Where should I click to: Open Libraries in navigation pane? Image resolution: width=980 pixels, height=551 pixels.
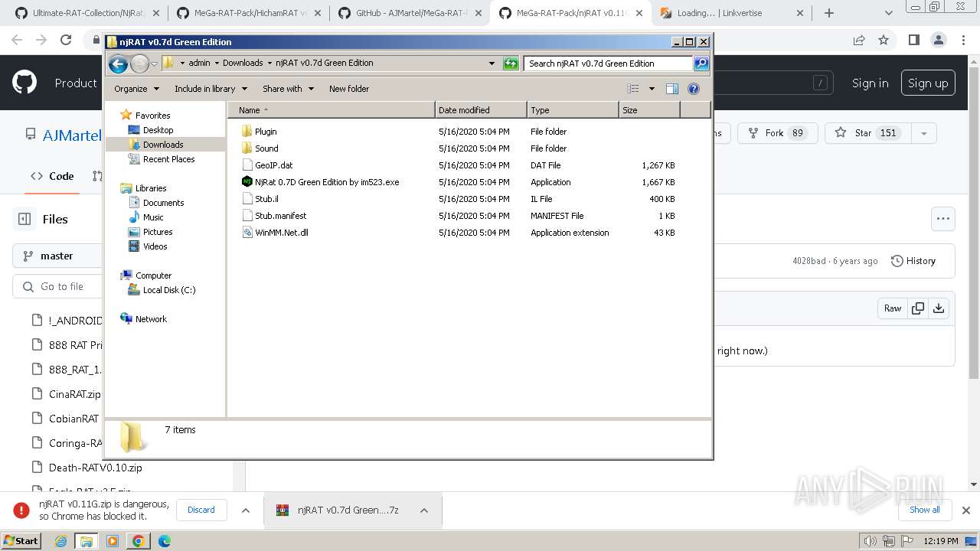(x=151, y=188)
